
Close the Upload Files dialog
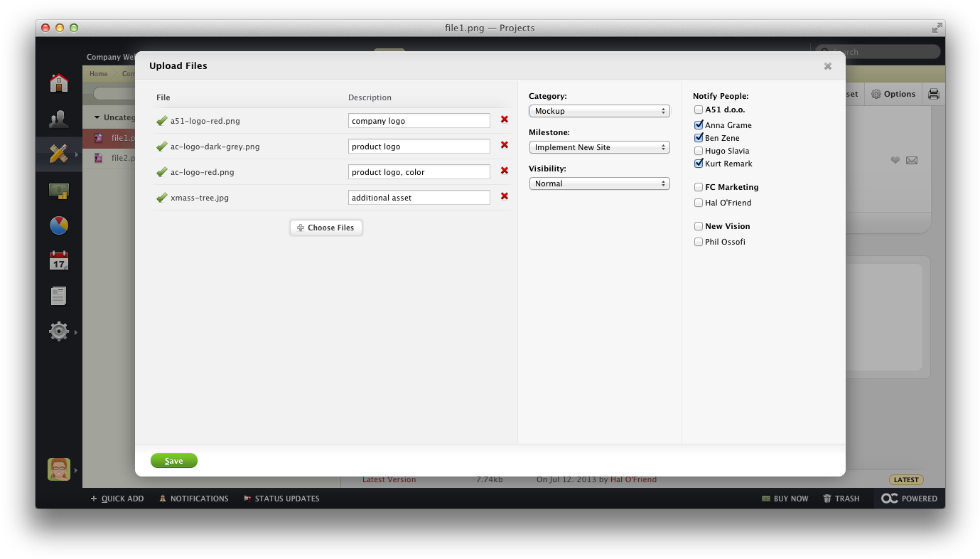tap(828, 66)
